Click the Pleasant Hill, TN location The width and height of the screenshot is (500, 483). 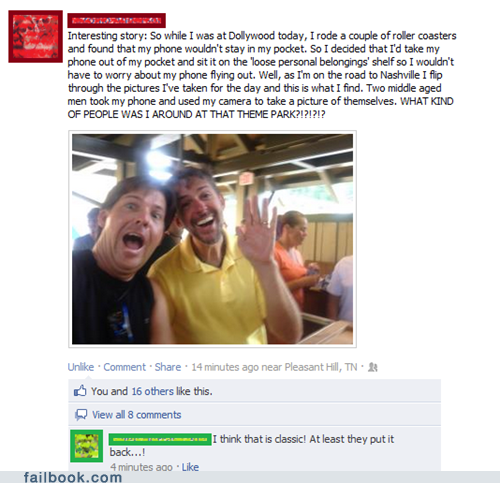[321, 367]
